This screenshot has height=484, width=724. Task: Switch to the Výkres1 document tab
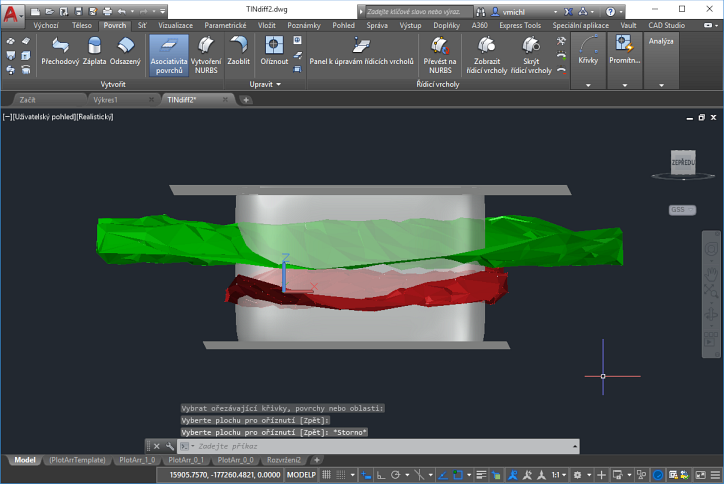(x=106, y=100)
